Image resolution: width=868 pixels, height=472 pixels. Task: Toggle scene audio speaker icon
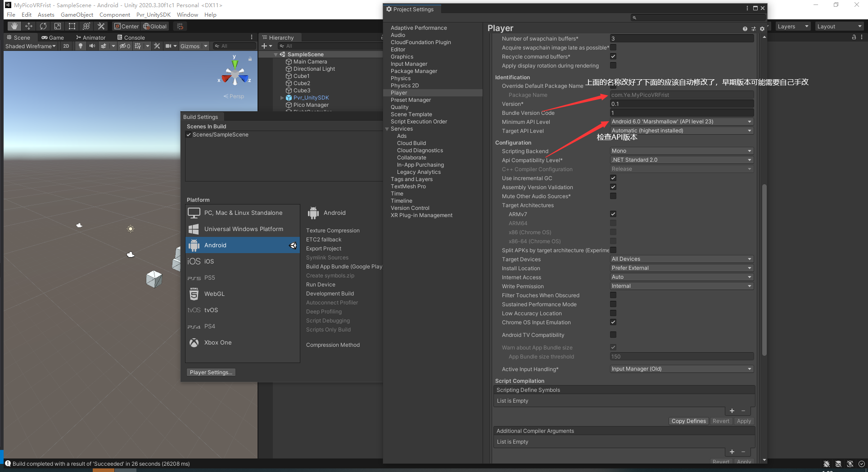(x=92, y=46)
